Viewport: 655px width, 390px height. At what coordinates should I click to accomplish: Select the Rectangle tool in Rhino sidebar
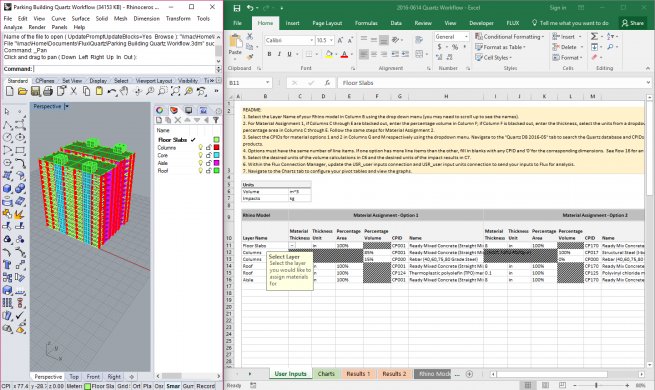pyautogui.click(x=20, y=150)
